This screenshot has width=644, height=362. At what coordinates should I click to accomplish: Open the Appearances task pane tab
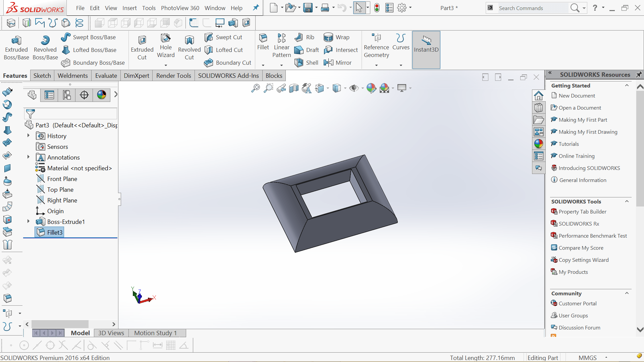[x=538, y=144]
